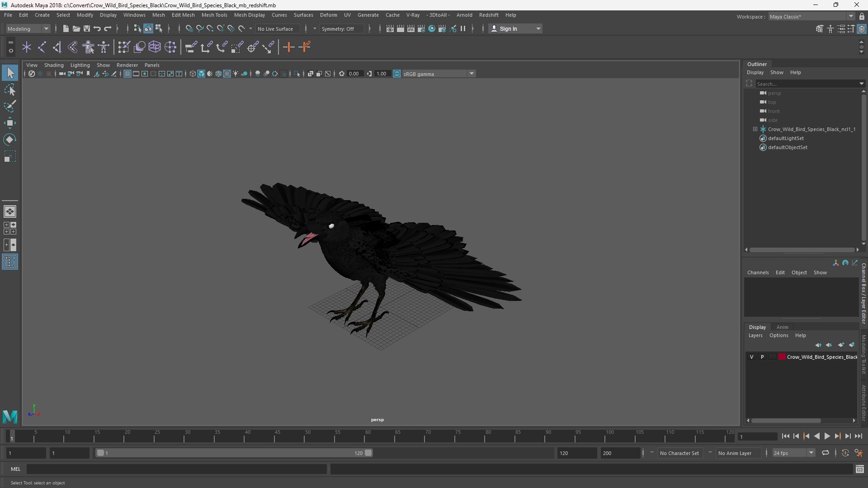Click the pause Viewport 2.0 icon
Viewport: 868px width, 488px height.
pos(463,28)
